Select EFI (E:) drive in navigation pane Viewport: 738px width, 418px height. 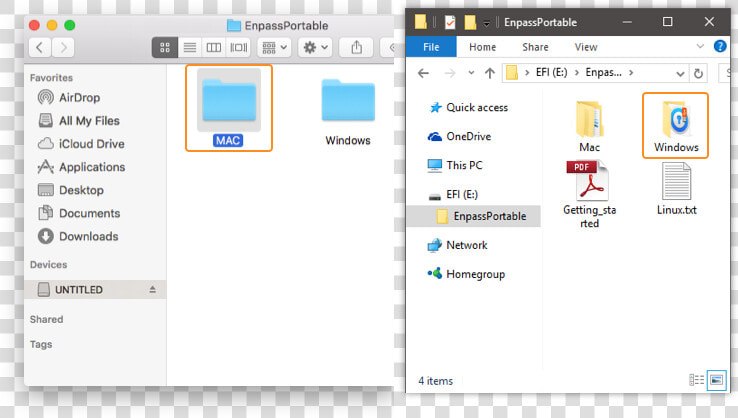tap(453, 194)
